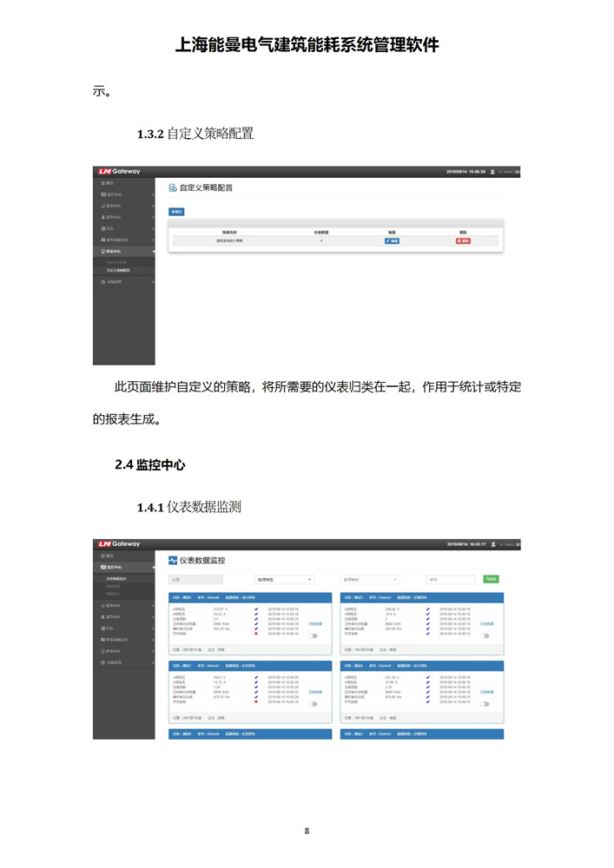
Task: Toggle the switch control on the Device4 card
Action: click(x=485, y=703)
